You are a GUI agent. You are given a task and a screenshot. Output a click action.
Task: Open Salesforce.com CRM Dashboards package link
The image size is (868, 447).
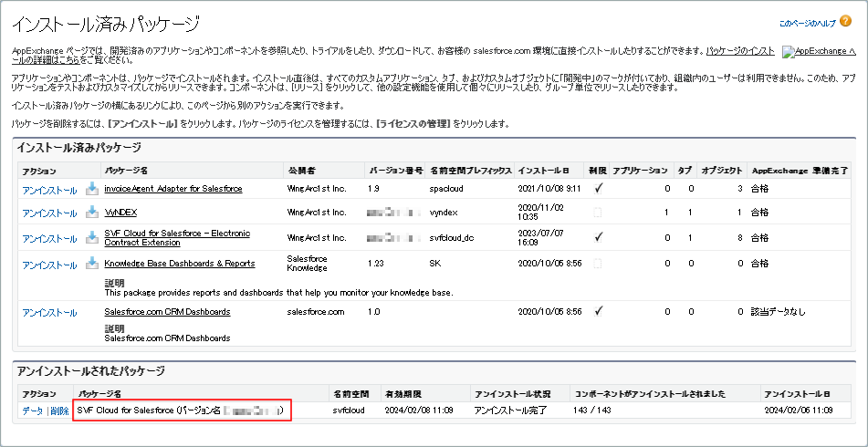coord(167,311)
